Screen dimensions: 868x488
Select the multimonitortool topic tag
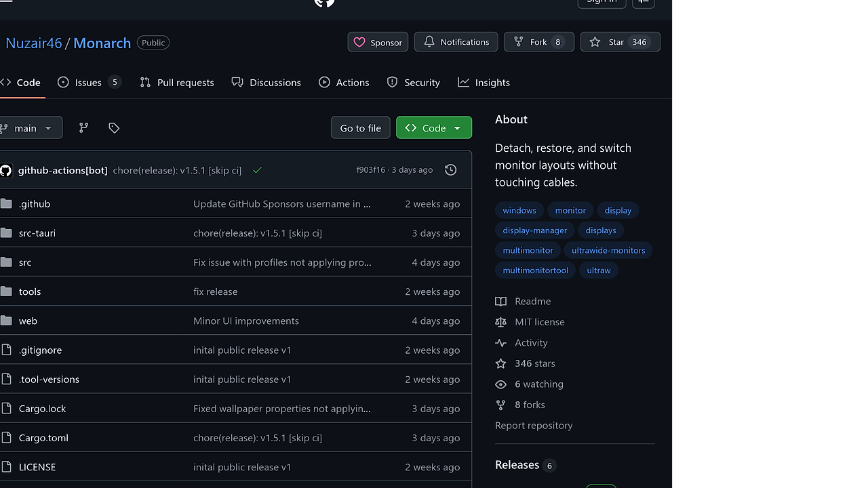(x=536, y=270)
